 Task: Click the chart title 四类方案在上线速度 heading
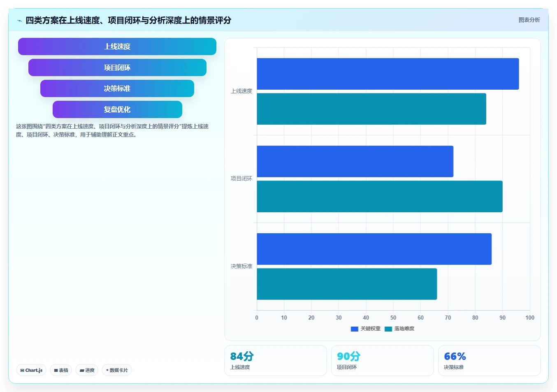[128, 20]
